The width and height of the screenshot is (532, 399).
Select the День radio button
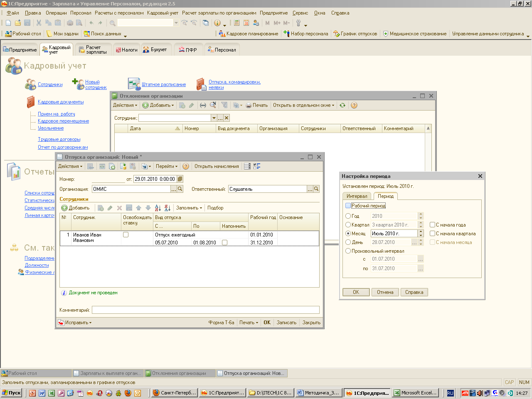tap(348, 242)
